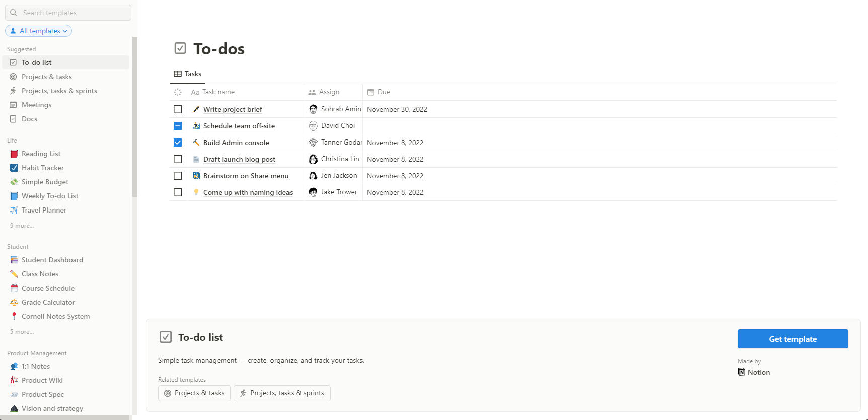The image size is (868, 420).
Task: Uncheck the Build Admin console task
Action: pos(178,143)
